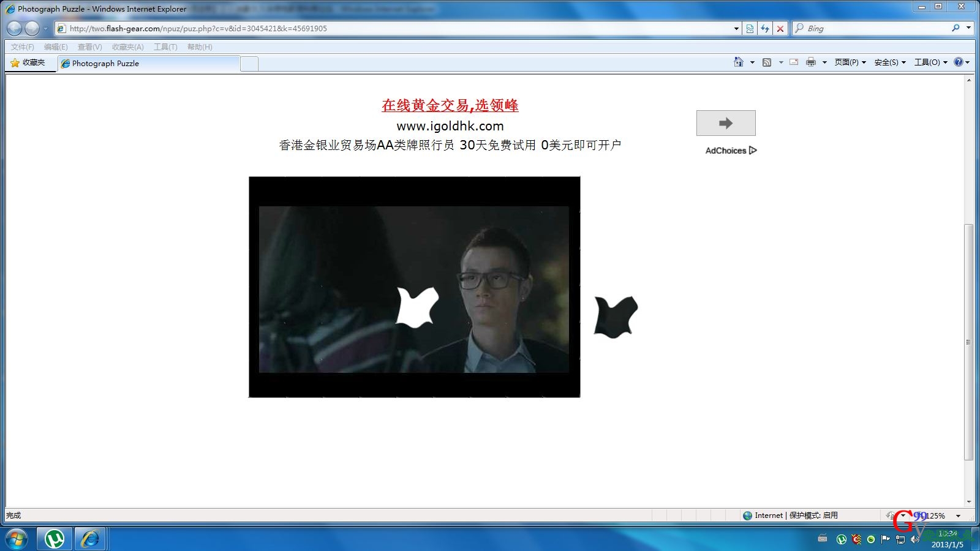Image resolution: width=980 pixels, height=551 pixels.
Task: Open the 收藏夹(A) menu
Action: point(127,47)
